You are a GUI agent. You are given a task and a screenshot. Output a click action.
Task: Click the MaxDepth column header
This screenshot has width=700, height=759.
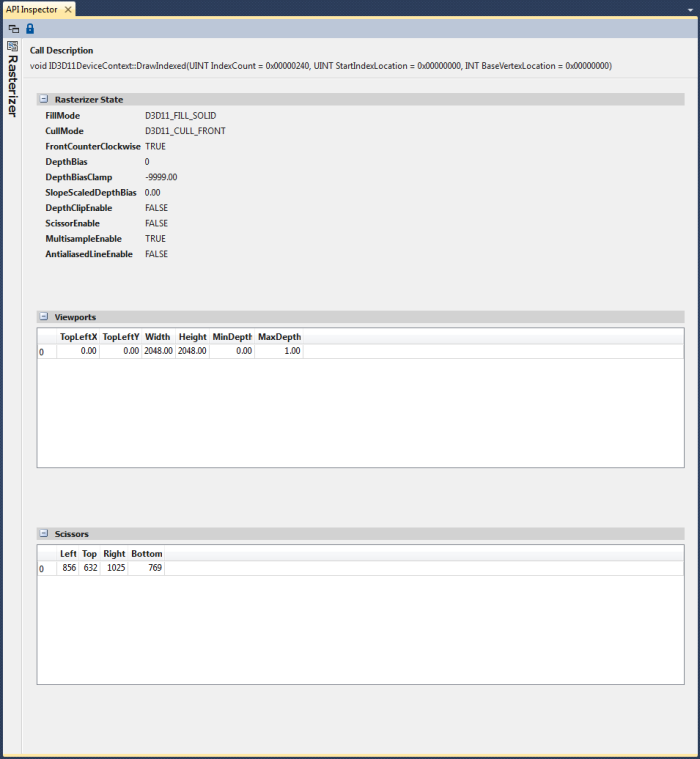point(279,337)
